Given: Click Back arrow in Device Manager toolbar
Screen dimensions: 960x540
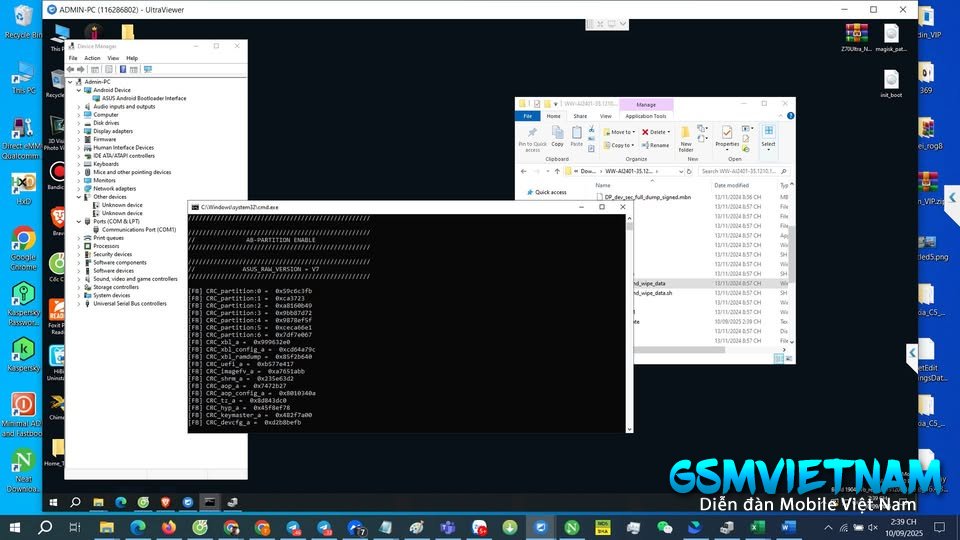Looking at the screenshot, I should pyautogui.click(x=70, y=69).
